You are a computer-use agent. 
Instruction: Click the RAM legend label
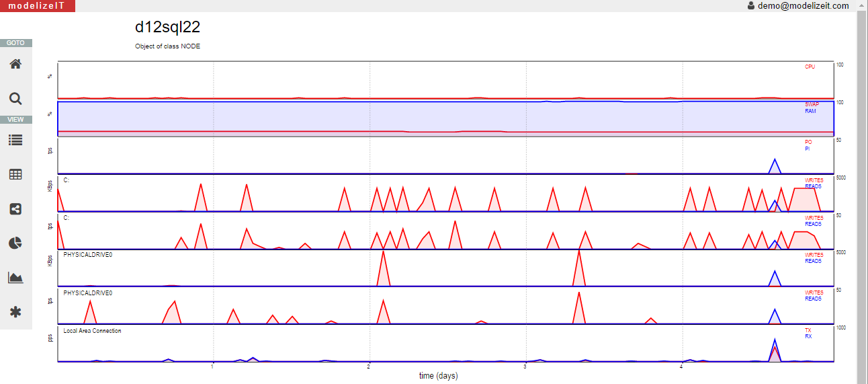810,110
